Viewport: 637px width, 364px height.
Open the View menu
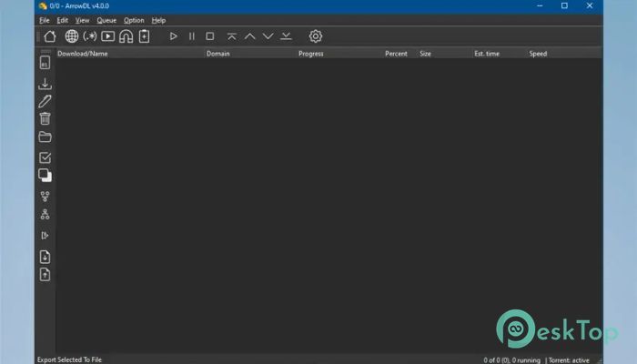point(82,20)
